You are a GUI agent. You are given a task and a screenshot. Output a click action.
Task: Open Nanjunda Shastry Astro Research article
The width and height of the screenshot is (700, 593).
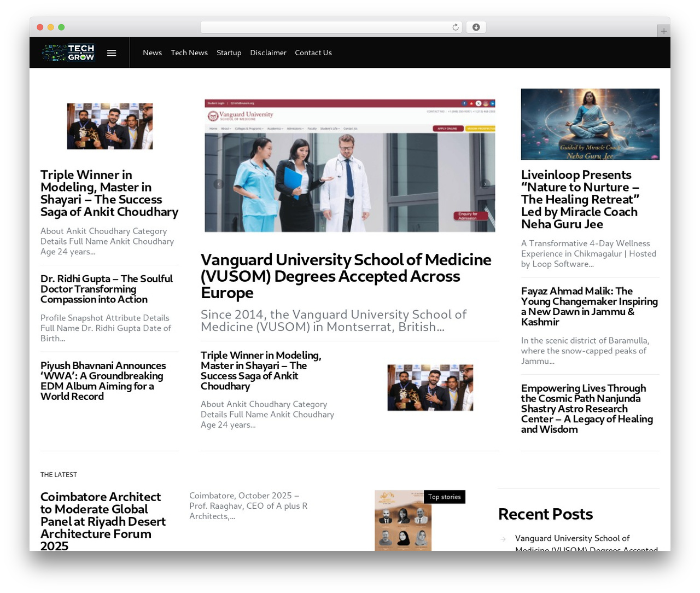(587, 409)
